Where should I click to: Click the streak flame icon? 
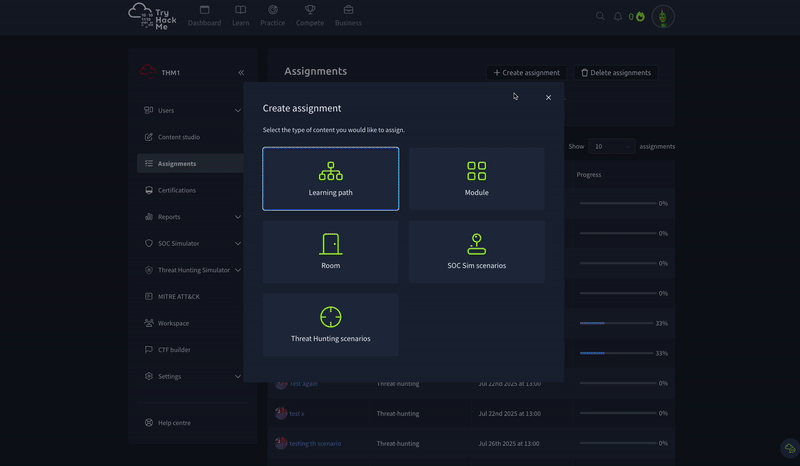[x=640, y=16]
